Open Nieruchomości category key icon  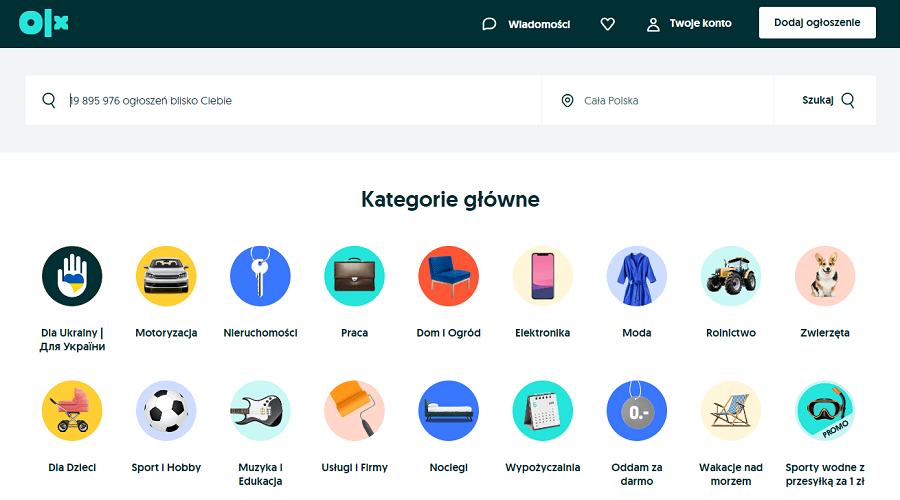coord(261,276)
